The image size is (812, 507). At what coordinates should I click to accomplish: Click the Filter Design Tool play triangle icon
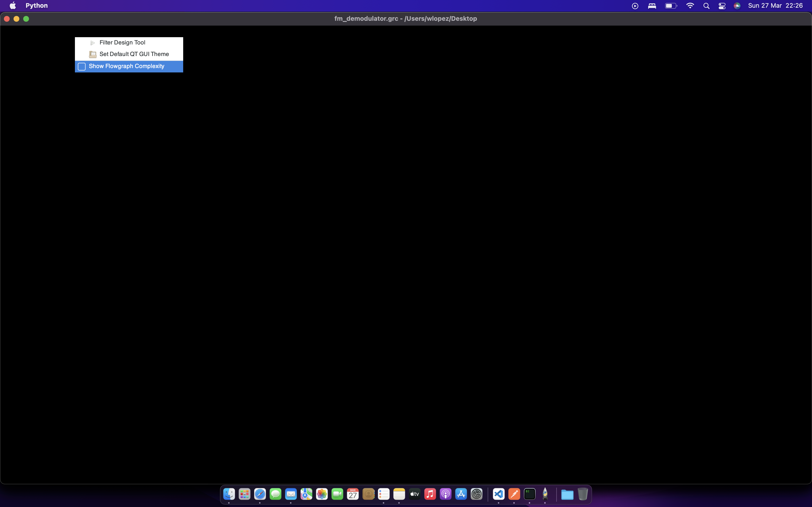(92, 42)
